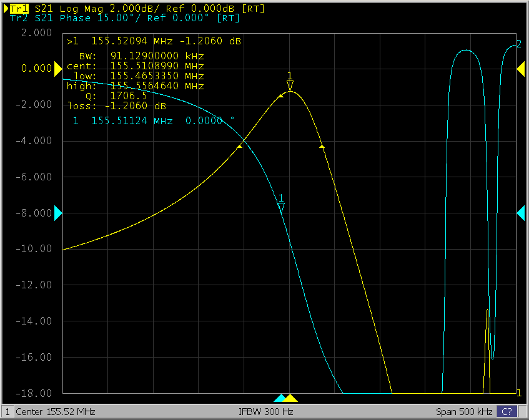
Task: Click cyan reference position arrow on right edge
Action: coord(520,213)
